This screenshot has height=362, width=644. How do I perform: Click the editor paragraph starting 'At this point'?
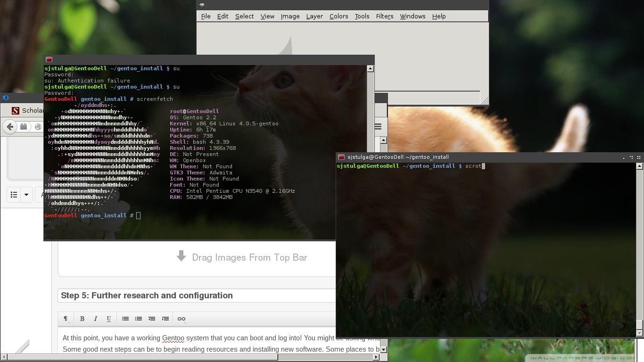point(222,338)
